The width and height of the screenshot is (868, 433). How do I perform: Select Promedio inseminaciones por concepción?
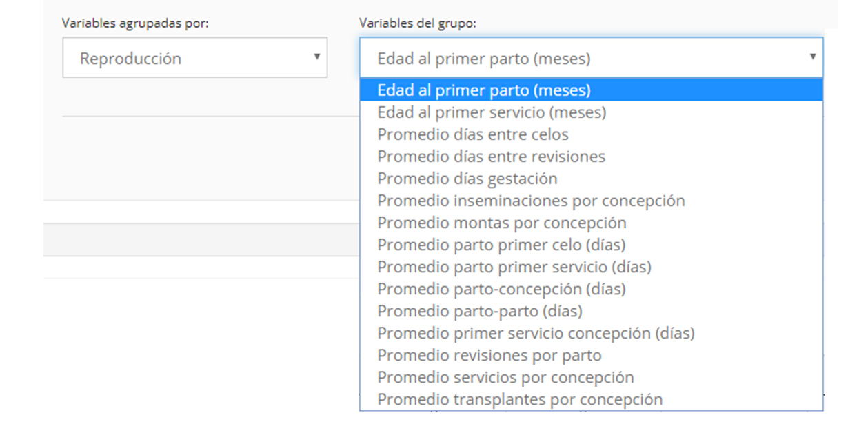[591, 200]
